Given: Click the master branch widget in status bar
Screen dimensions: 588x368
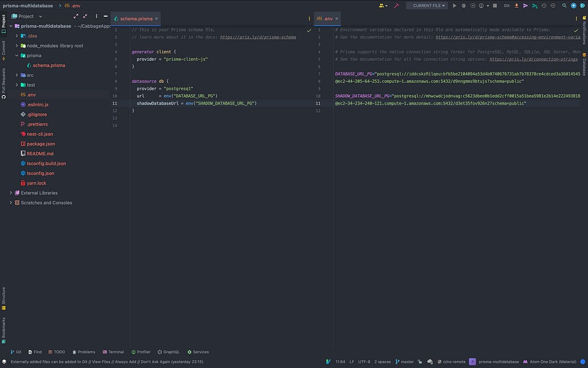Looking at the screenshot, I should (x=404, y=362).
